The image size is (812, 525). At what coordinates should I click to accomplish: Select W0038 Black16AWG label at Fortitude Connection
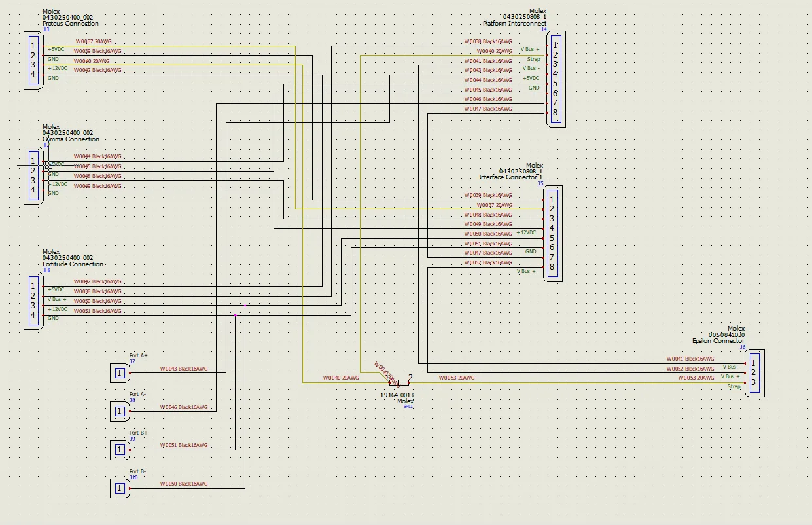(97, 291)
